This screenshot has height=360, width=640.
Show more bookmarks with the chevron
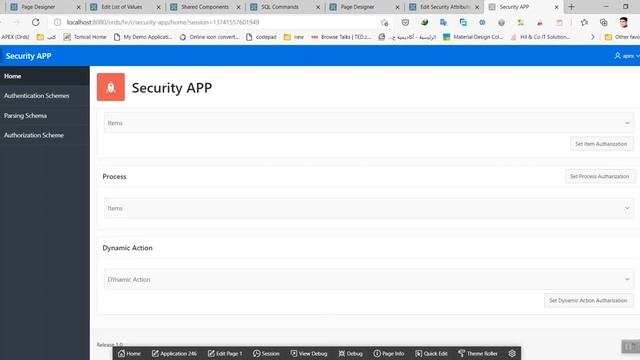point(593,37)
